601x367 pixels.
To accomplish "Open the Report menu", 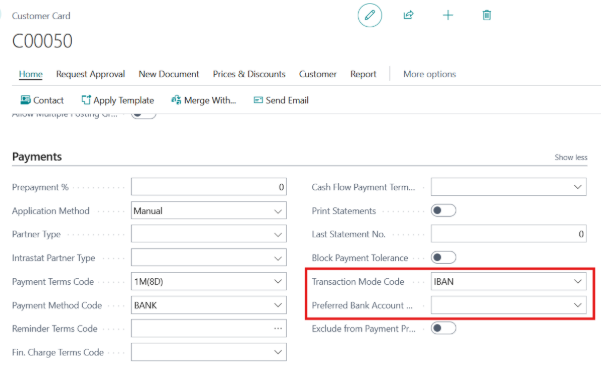I will click(x=363, y=74).
